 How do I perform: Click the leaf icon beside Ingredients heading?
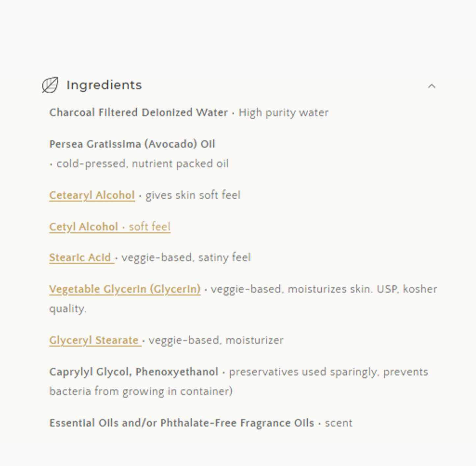click(x=49, y=86)
